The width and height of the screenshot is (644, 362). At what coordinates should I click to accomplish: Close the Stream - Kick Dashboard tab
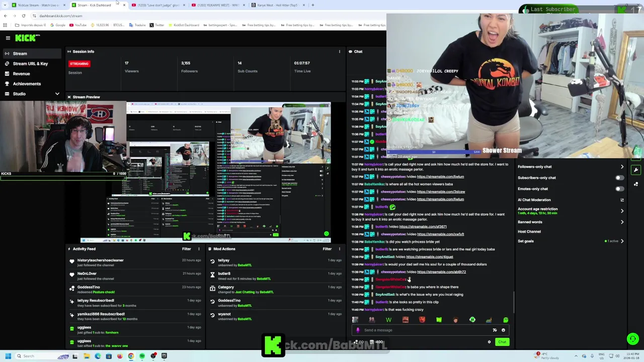(124, 5)
